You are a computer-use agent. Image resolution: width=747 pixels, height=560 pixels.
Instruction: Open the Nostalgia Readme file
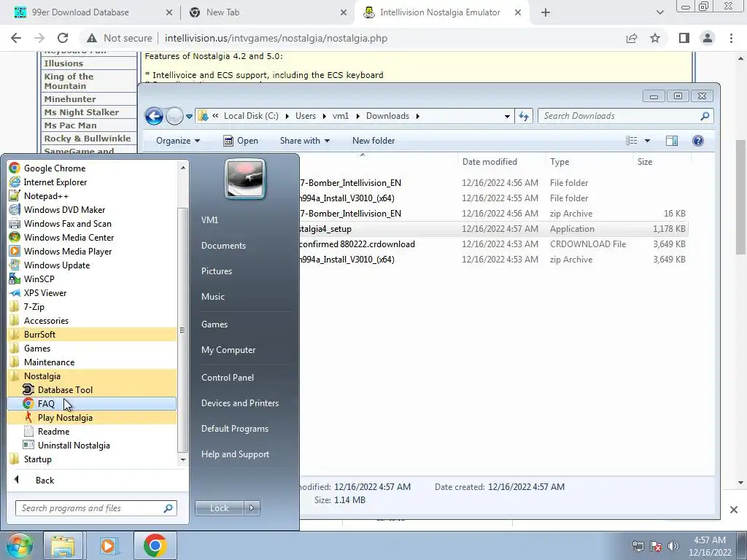(x=92, y=432)
